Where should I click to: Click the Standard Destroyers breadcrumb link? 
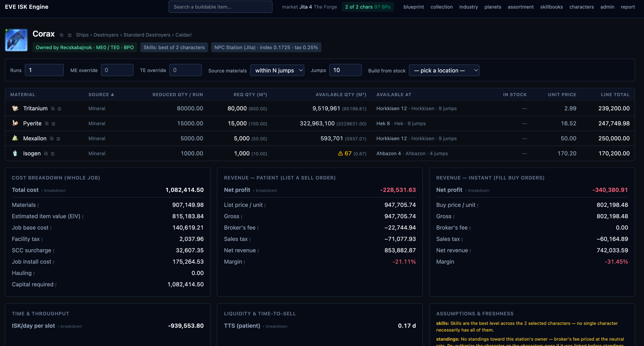tap(147, 35)
